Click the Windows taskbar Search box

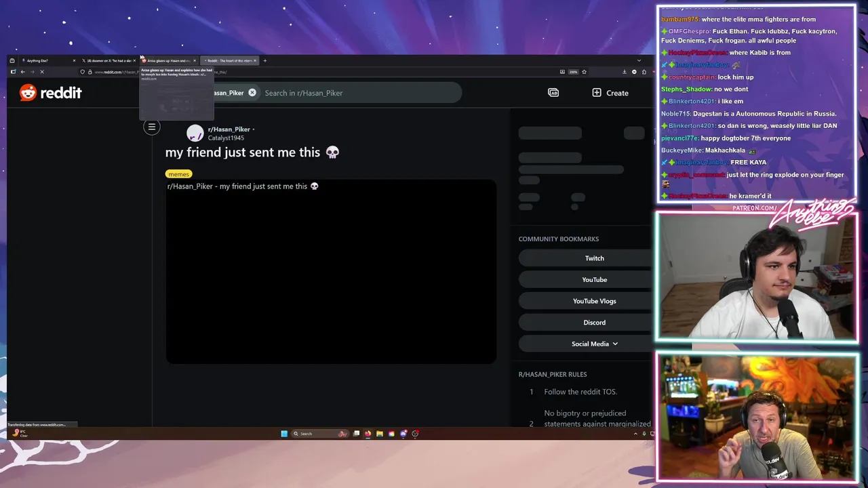(320, 434)
